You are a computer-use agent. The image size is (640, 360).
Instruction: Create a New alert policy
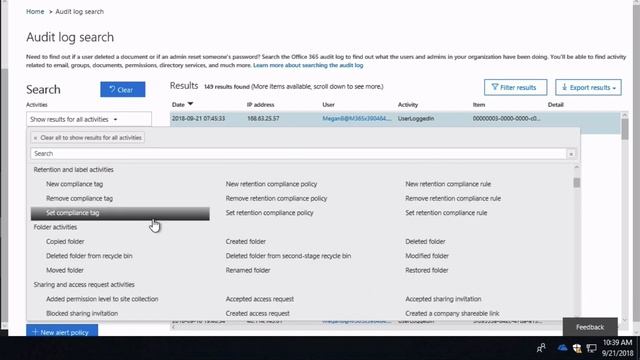[62, 331]
